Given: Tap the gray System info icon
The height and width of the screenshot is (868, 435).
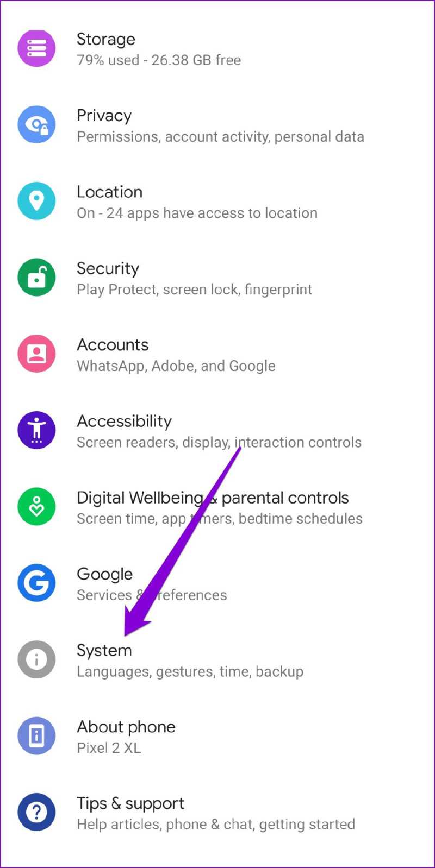Looking at the screenshot, I should click(36, 659).
